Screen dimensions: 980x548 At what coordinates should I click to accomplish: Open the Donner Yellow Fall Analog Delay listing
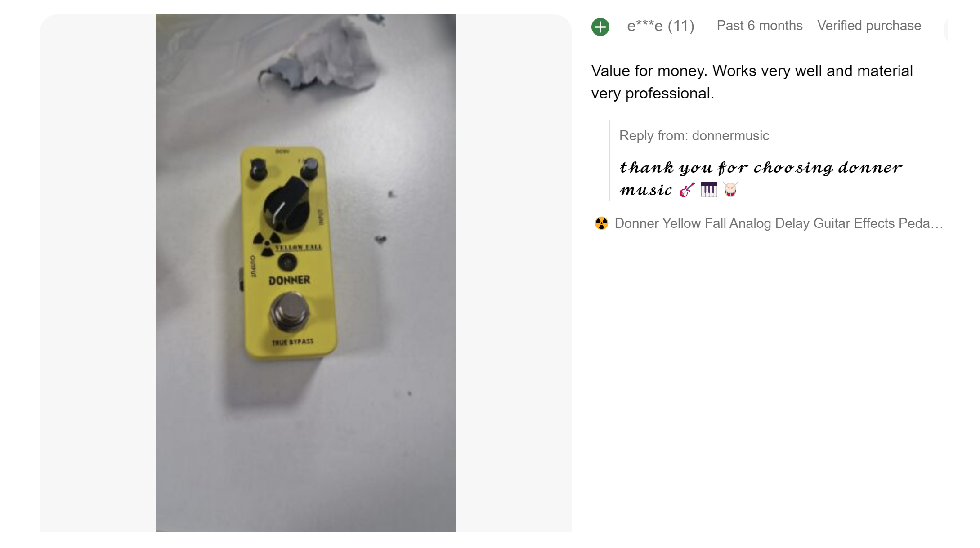(x=779, y=223)
